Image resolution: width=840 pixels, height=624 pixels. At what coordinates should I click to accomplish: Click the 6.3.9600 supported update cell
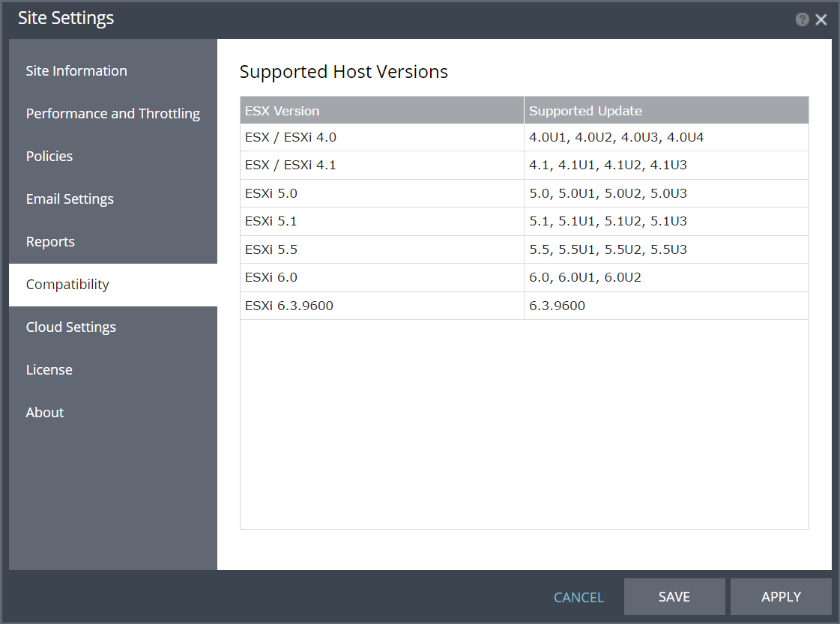click(666, 306)
